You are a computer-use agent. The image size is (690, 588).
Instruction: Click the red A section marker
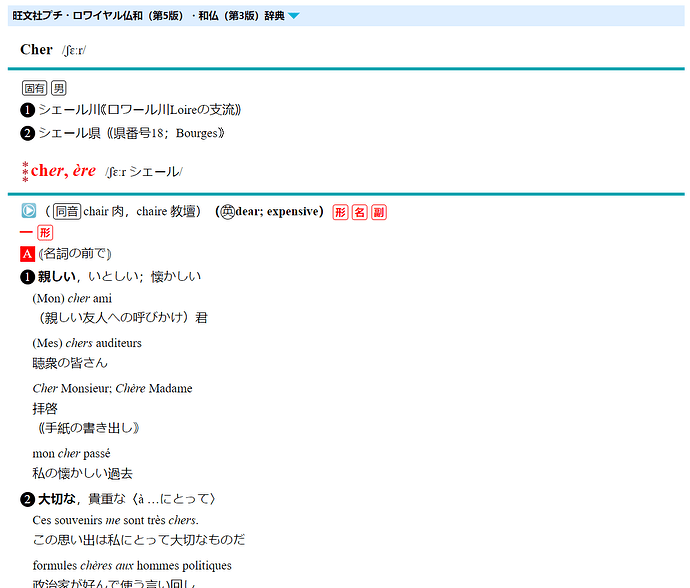[27, 254]
